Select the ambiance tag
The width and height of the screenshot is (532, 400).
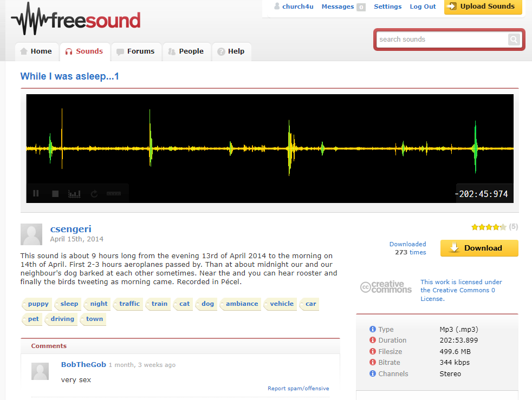coord(241,304)
